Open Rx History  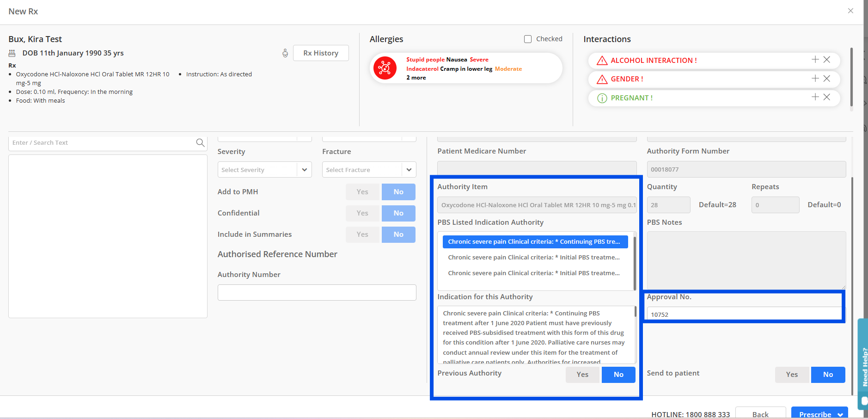click(x=321, y=53)
